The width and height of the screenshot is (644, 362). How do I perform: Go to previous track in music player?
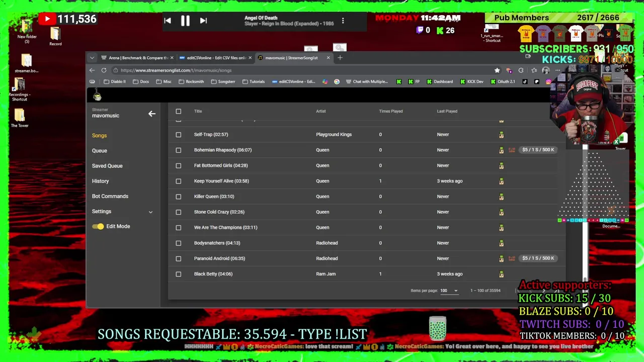coord(168,21)
